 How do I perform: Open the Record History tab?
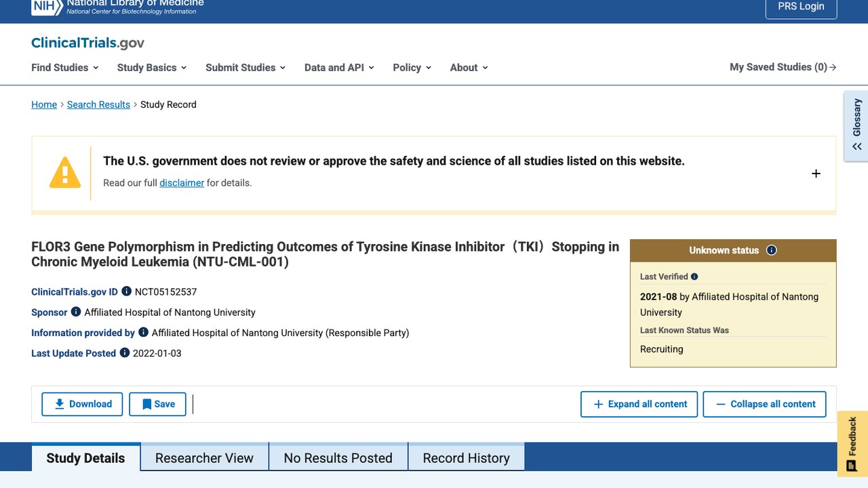(467, 457)
